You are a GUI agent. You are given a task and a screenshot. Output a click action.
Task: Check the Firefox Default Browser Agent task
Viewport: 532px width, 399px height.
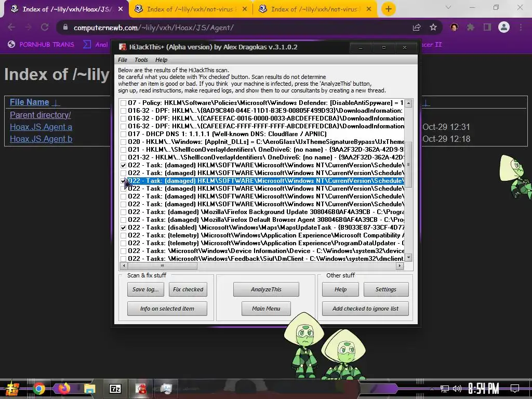pos(124,220)
